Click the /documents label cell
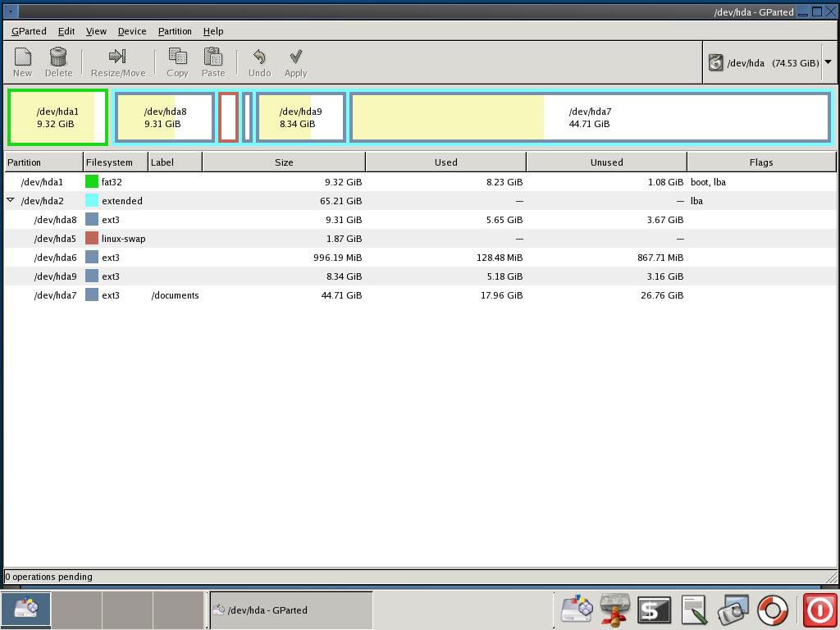The height and width of the screenshot is (630, 840). pos(176,295)
